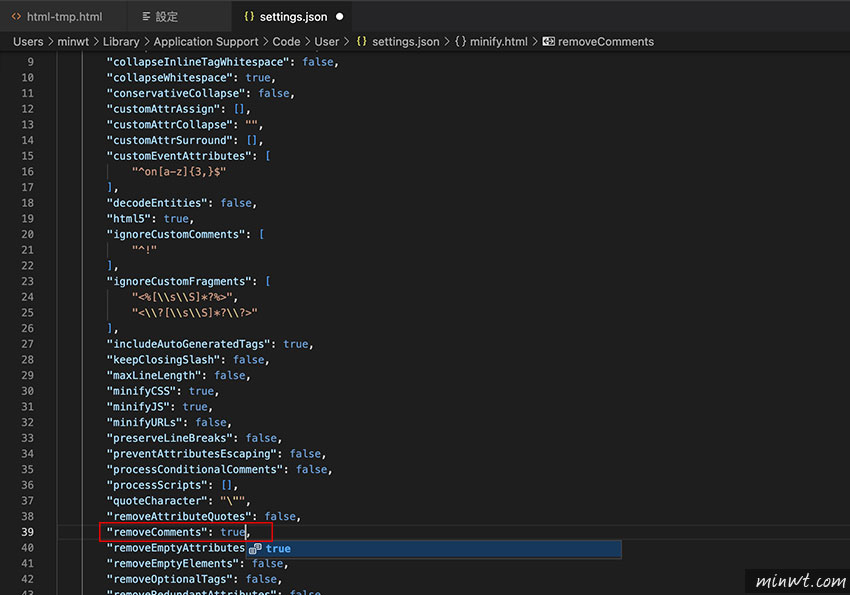
Task: Click the JSON icon before settings.json breadcrumb
Action: coord(362,42)
